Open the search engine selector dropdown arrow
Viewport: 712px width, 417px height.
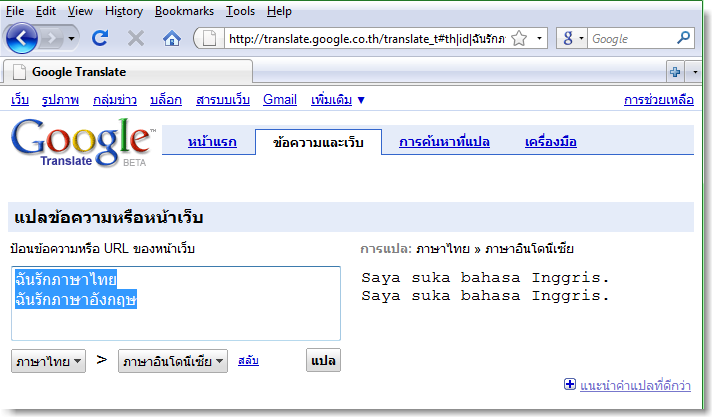coord(581,39)
